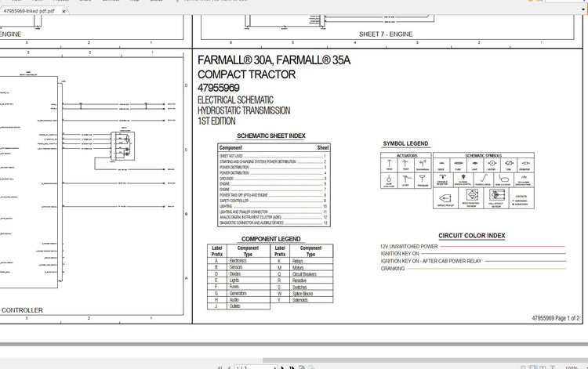Open the 'Lighting' sheet 10 entry

click(273, 206)
